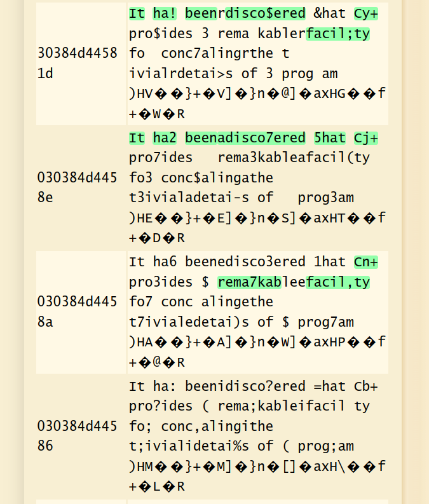The image size is (429, 504).
Task: Click the highlighted "Cj+" text
Action: [365, 138]
